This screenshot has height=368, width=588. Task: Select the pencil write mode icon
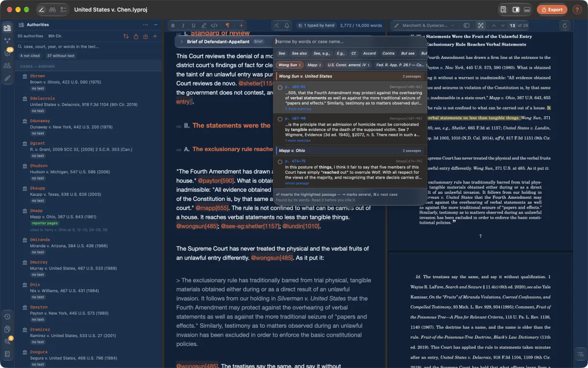tap(42, 10)
